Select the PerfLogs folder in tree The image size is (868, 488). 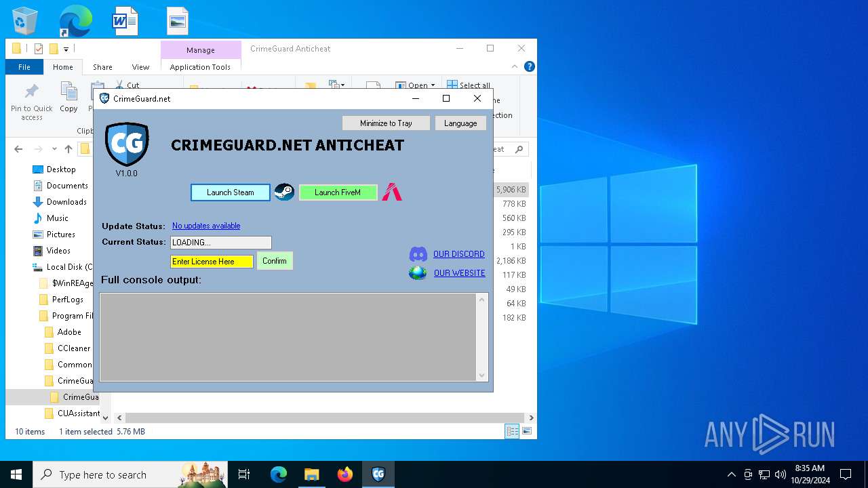(x=68, y=300)
